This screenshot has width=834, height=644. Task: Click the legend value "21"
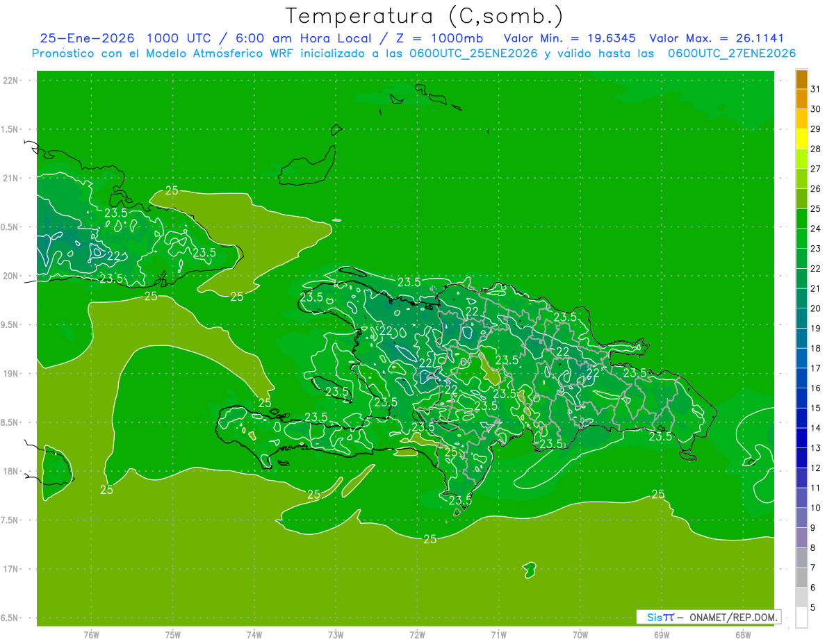point(815,288)
